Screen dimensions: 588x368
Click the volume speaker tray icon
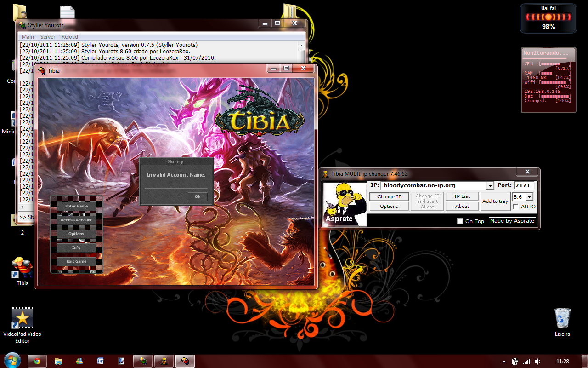tap(537, 362)
